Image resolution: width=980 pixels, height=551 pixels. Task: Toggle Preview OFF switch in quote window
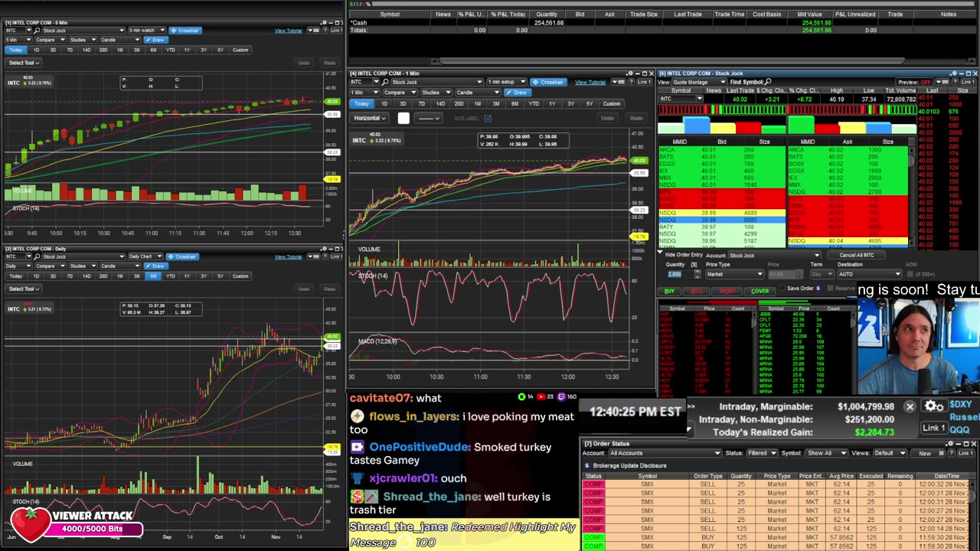[x=914, y=82]
